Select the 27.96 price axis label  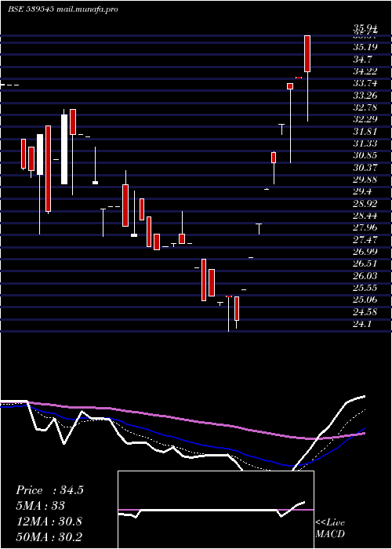[x=365, y=228]
